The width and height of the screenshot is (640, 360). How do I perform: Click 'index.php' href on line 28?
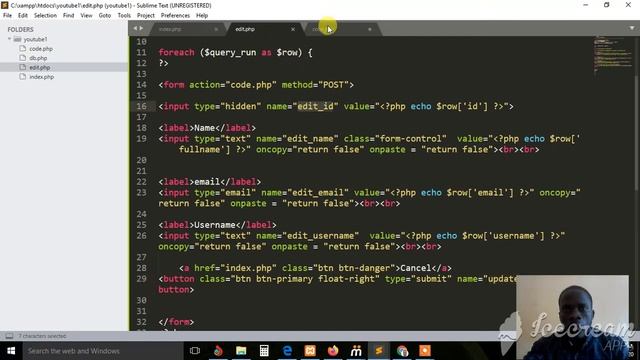[x=249, y=268]
